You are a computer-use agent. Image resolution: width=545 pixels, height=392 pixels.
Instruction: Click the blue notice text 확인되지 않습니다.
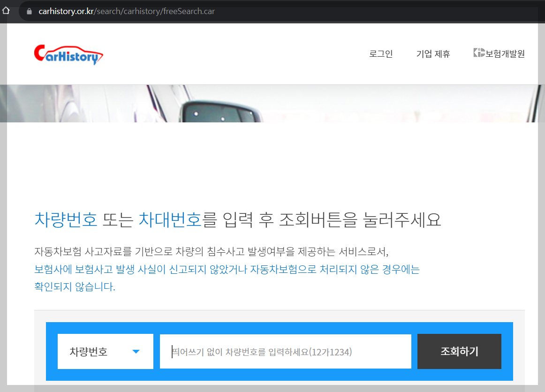coord(75,286)
